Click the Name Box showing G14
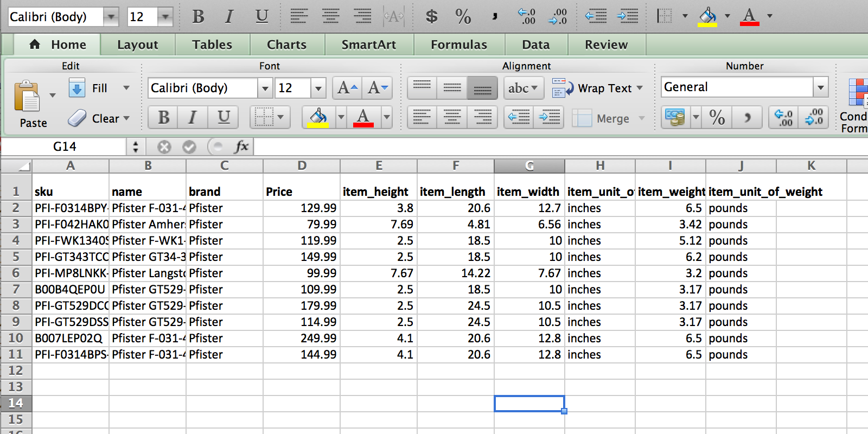Image resolution: width=868 pixels, height=434 pixels. click(64, 146)
